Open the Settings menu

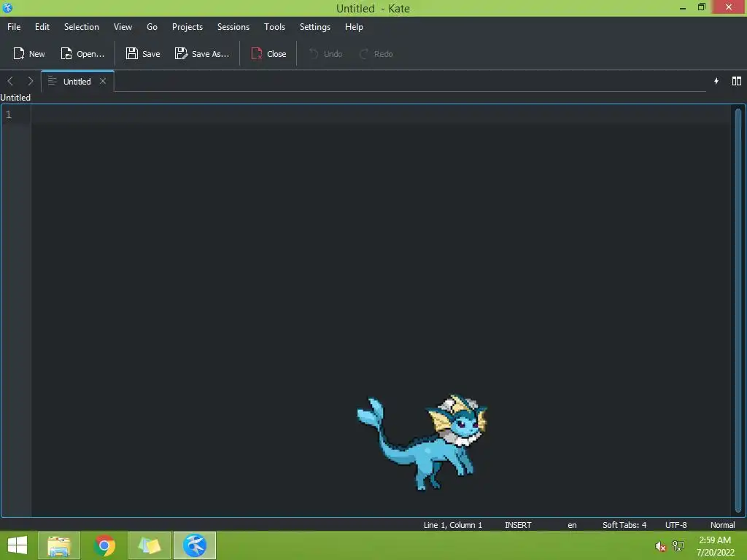coord(315,27)
